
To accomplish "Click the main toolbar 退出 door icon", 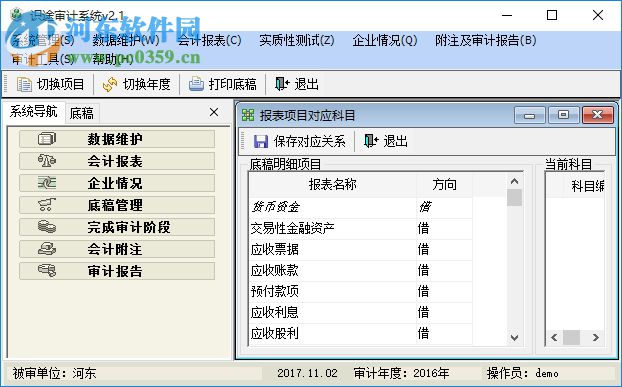I will tap(282, 84).
